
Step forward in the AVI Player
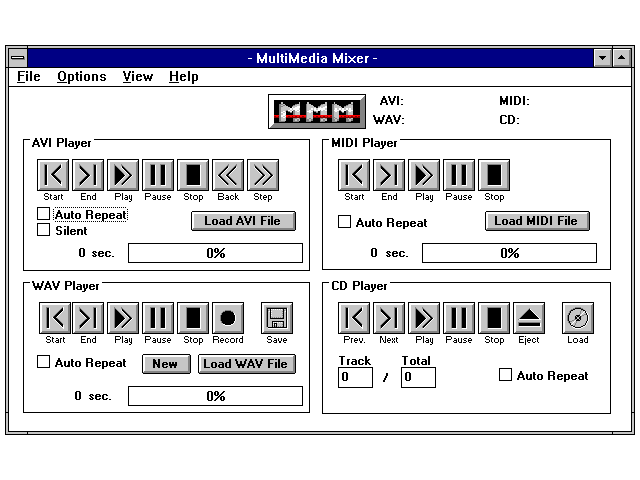coord(262,175)
